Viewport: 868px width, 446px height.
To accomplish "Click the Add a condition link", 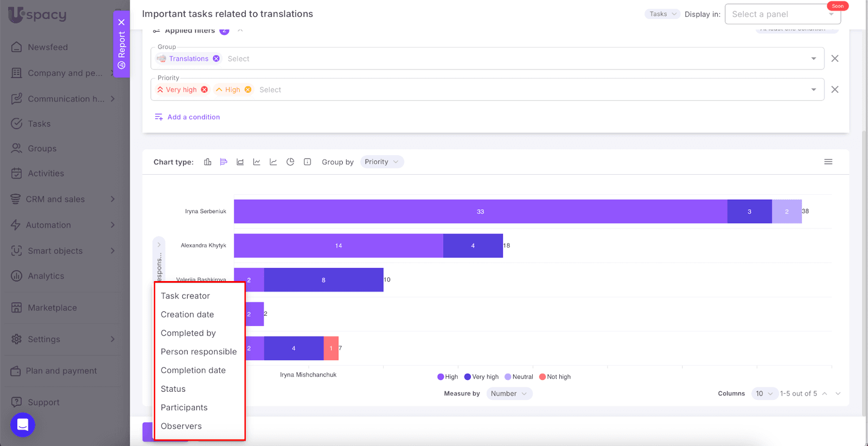I will coord(193,117).
